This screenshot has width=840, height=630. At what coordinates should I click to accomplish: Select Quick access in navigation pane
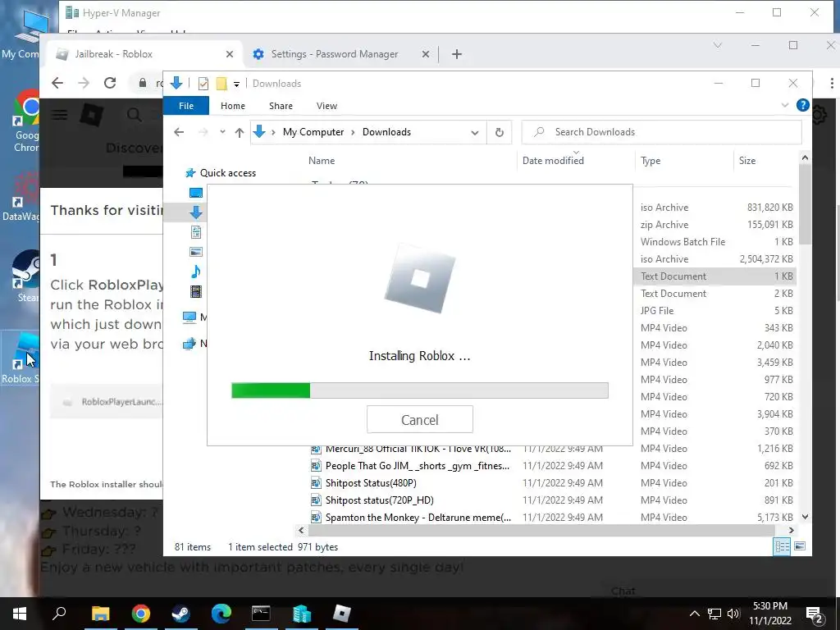click(227, 173)
